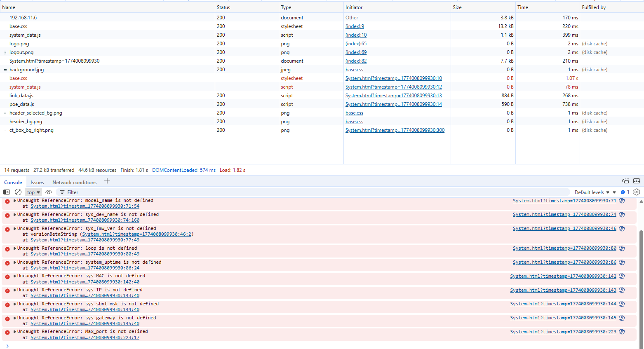Click the AI assistance icon for loop error
The height and width of the screenshot is (349, 644).
[x=622, y=248]
